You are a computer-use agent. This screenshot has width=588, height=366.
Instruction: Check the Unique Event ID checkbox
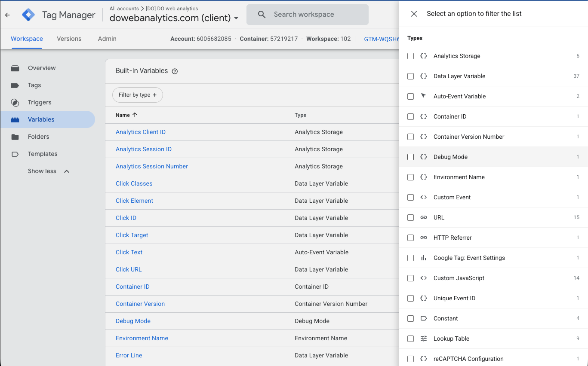click(410, 298)
